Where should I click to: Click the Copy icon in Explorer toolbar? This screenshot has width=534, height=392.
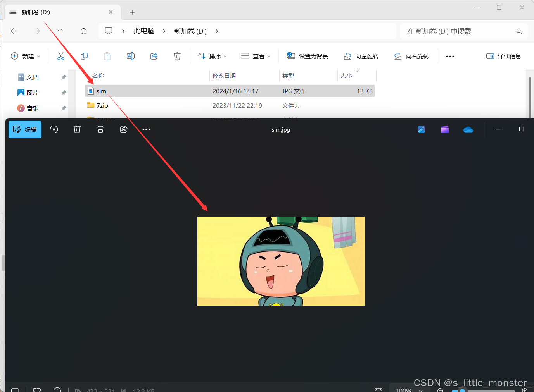click(x=84, y=56)
